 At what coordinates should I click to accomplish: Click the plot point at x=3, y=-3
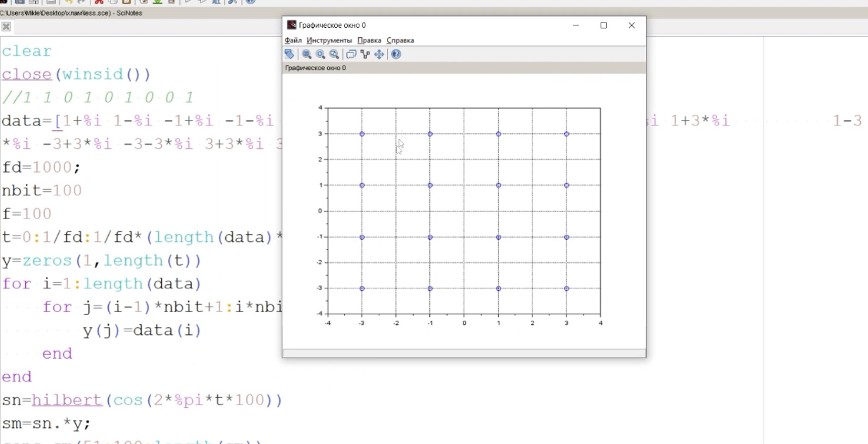pyautogui.click(x=567, y=289)
